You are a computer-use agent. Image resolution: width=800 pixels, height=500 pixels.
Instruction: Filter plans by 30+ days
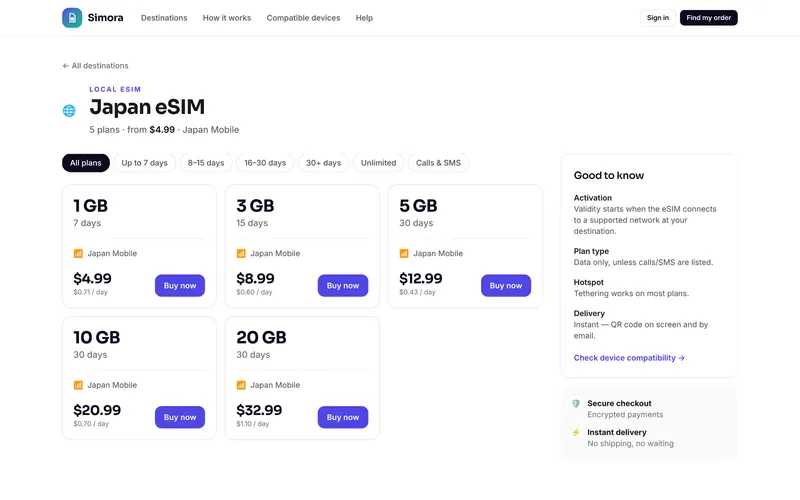(323, 163)
